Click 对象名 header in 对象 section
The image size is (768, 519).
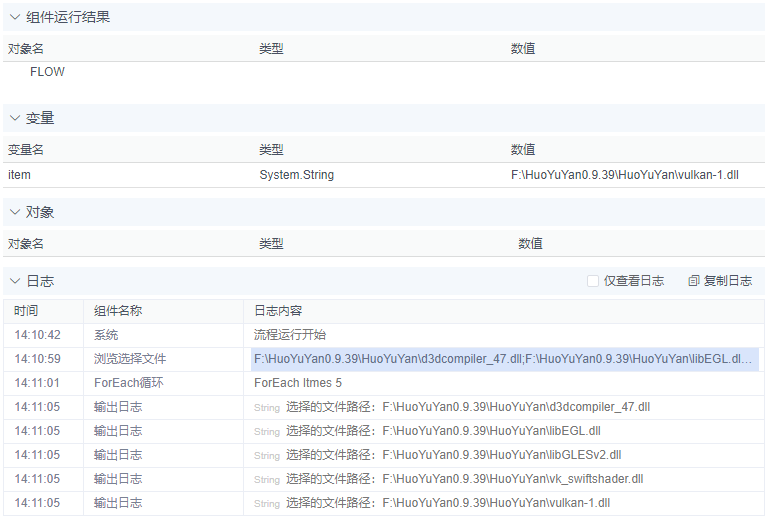click(x=26, y=243)
